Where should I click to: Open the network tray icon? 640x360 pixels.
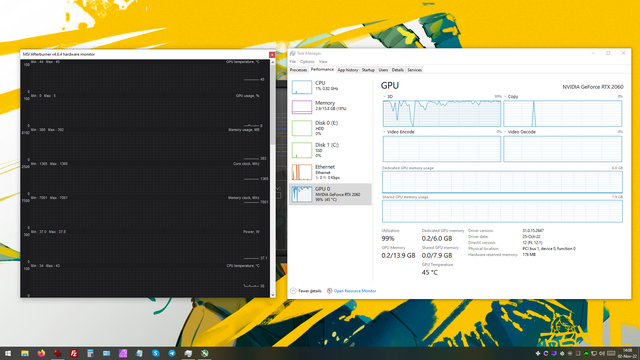[x=594, y=353]
